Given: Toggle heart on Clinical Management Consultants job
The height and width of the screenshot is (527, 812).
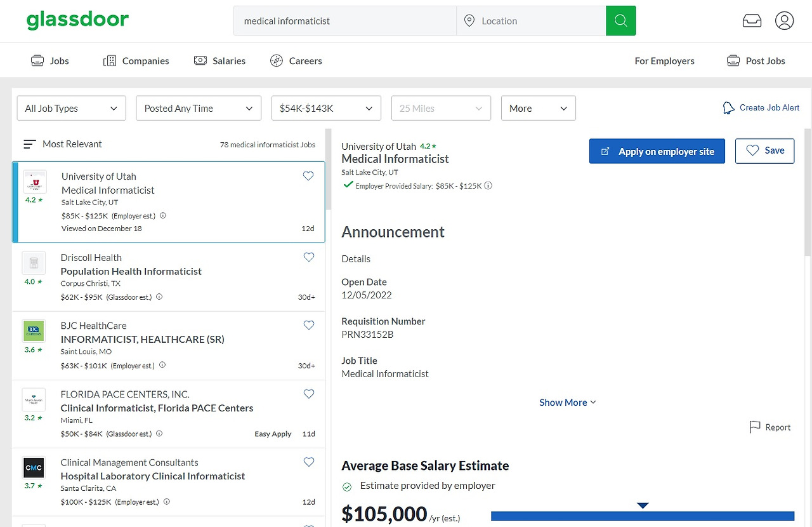Looking at the screenshot, I should tap(309, 462).
